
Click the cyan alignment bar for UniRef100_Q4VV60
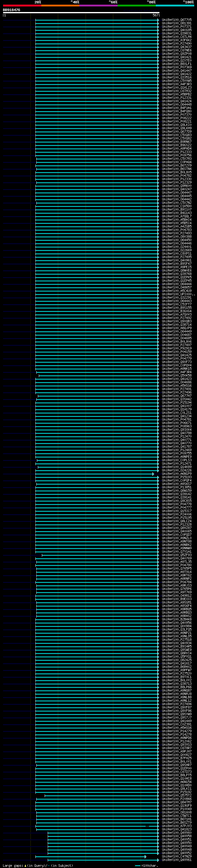[103, 833]
